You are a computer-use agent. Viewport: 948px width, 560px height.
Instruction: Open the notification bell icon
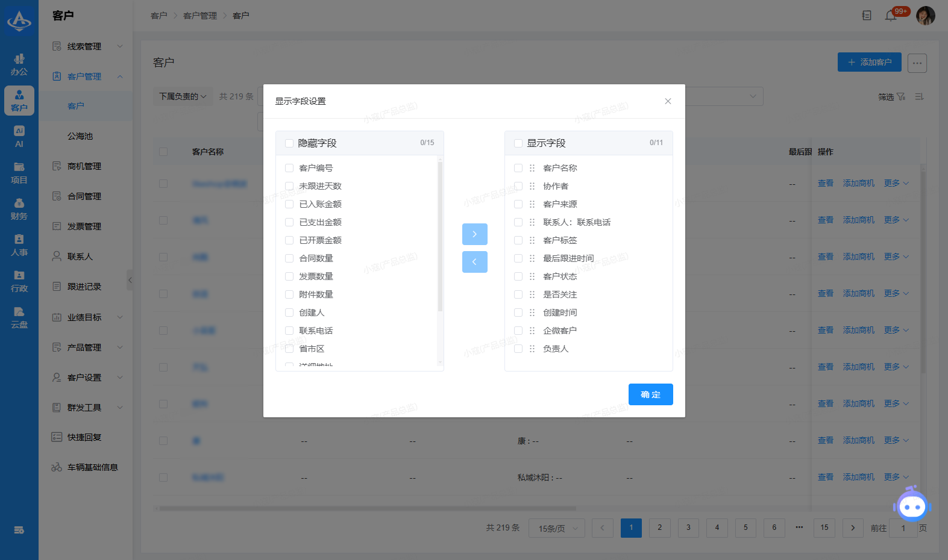[x=891, y=16]
